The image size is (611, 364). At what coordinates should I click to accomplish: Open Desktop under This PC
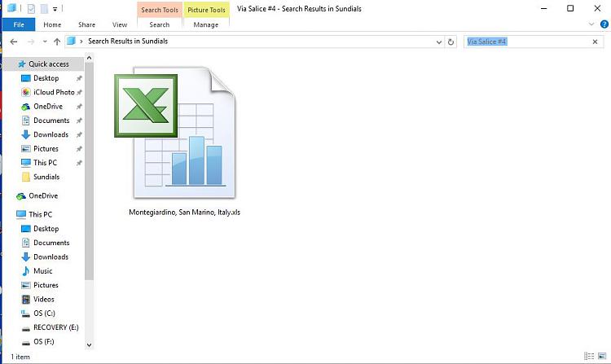46,229
